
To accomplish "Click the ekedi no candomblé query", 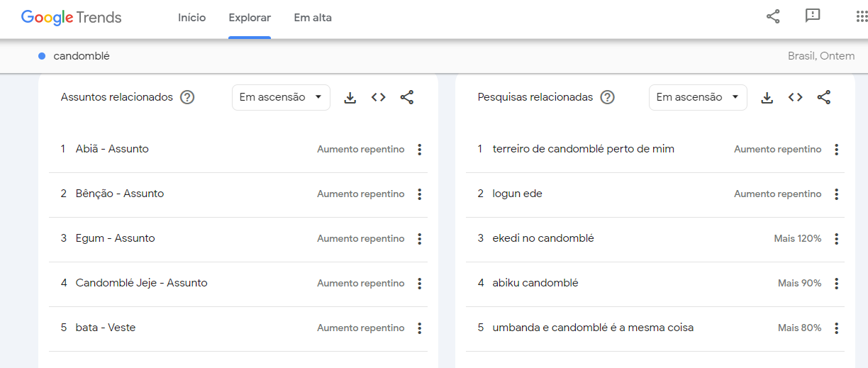I will (x=543, y=238).
